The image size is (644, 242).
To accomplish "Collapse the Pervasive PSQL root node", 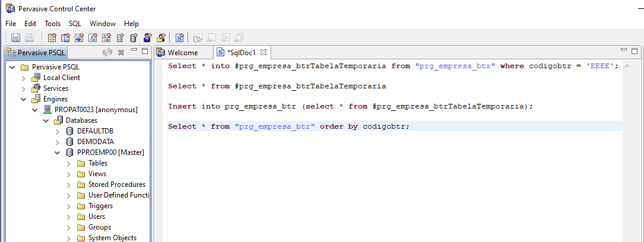I will [x=12, y=67].
